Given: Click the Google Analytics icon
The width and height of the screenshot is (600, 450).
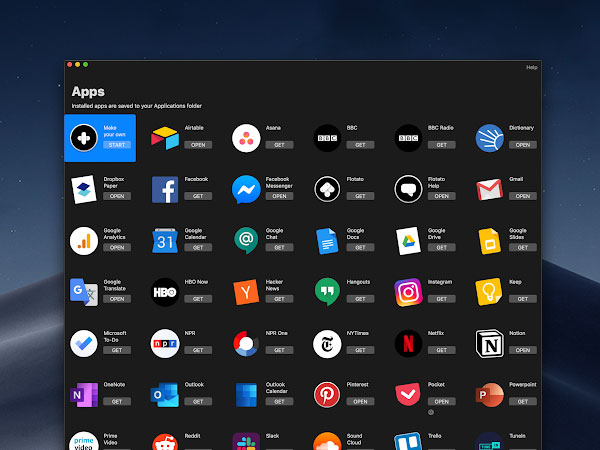Looking at the screenshot, I should click(84, 241).
